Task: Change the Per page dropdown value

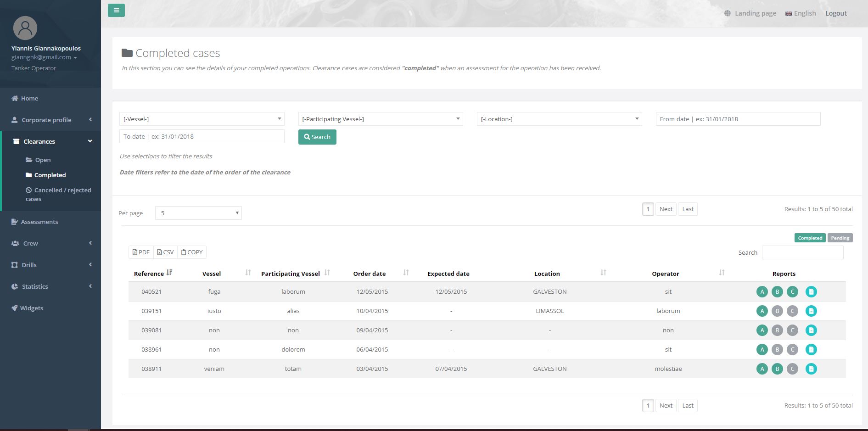Action: coord(198,213)
